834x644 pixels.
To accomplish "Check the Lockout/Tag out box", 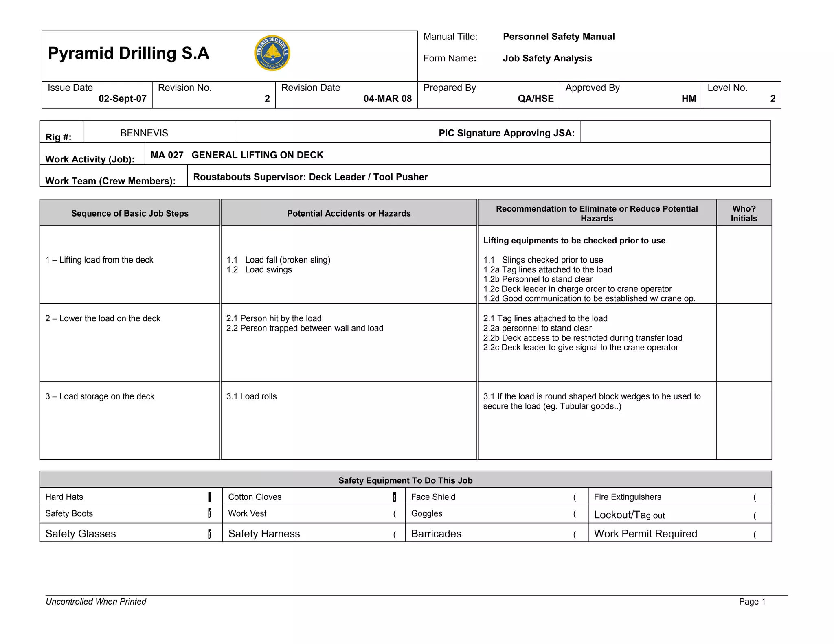I will [x=755, y=516].
